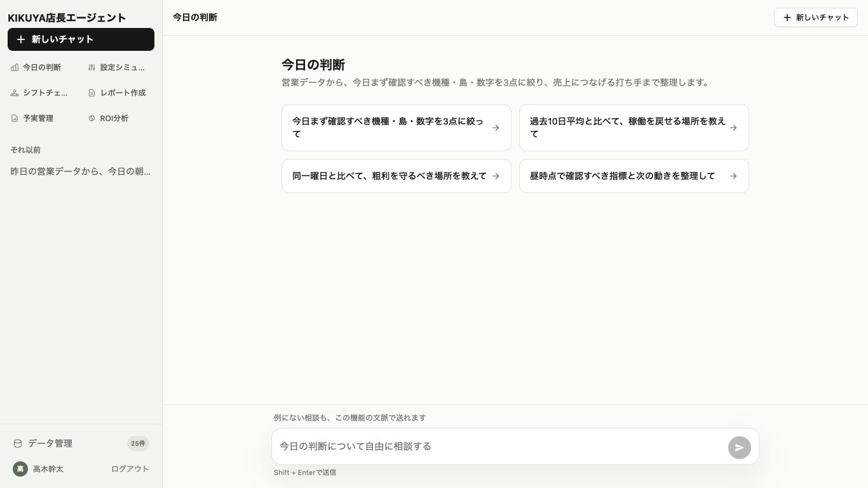
Task: Open the previous chat 昨日の営業データから
Action: [81, 172]
